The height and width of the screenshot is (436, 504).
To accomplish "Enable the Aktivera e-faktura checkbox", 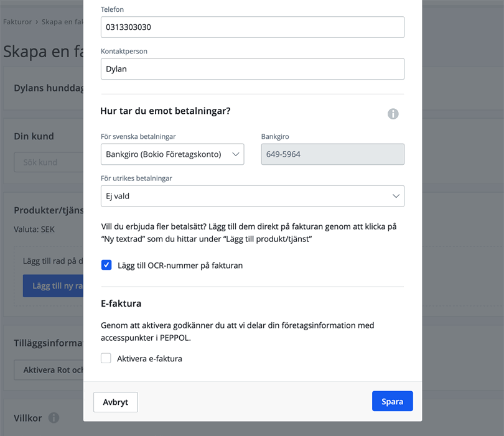I will (106, 358).
